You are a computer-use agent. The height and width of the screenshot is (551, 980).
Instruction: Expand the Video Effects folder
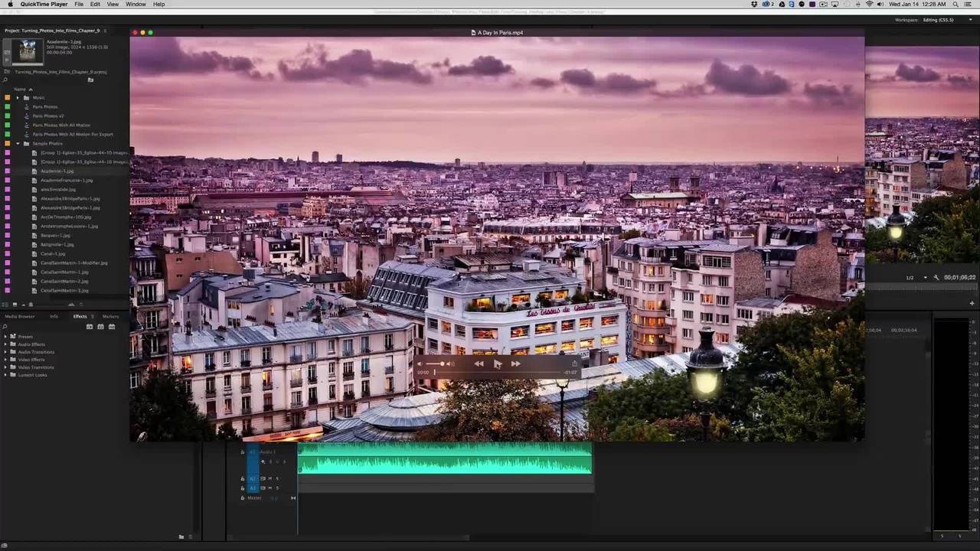[5, 360]
